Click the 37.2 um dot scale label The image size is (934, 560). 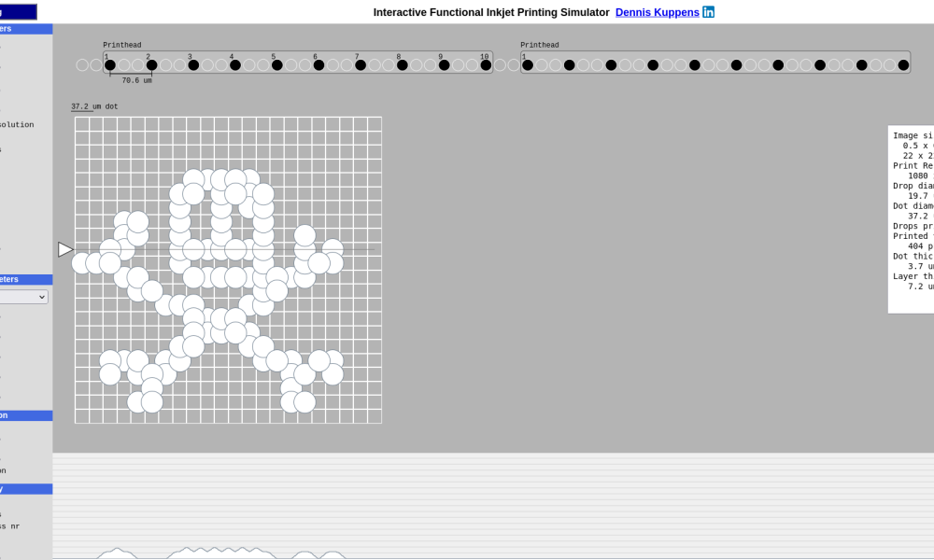94,106
